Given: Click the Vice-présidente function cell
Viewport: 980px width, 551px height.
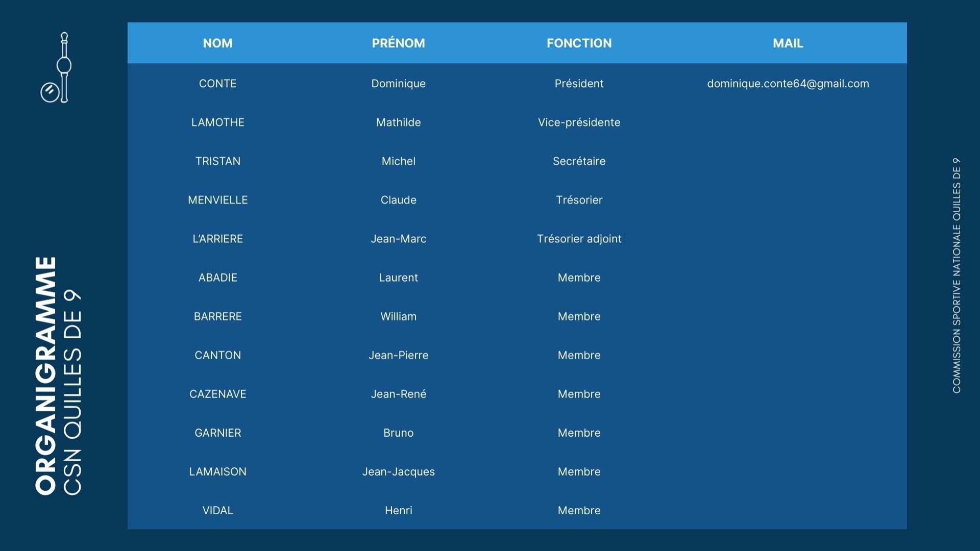Looking at the screenshot, I should pos(579,122).
